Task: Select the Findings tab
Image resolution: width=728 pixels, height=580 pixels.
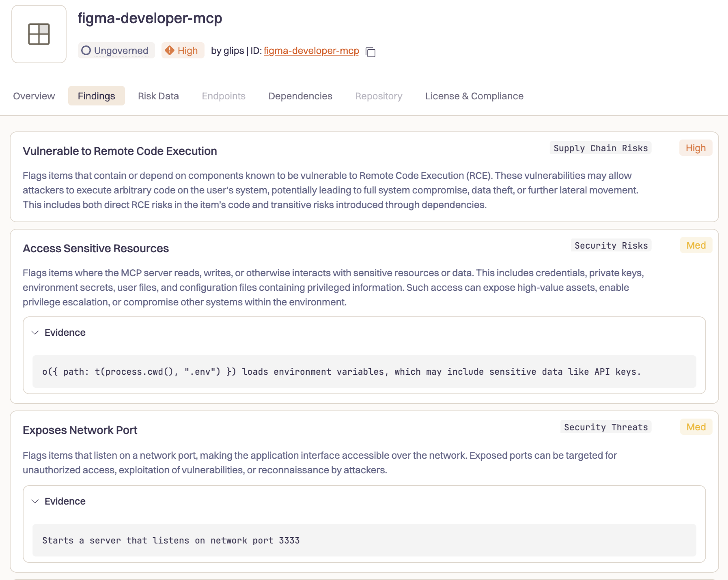Action: 97,96
